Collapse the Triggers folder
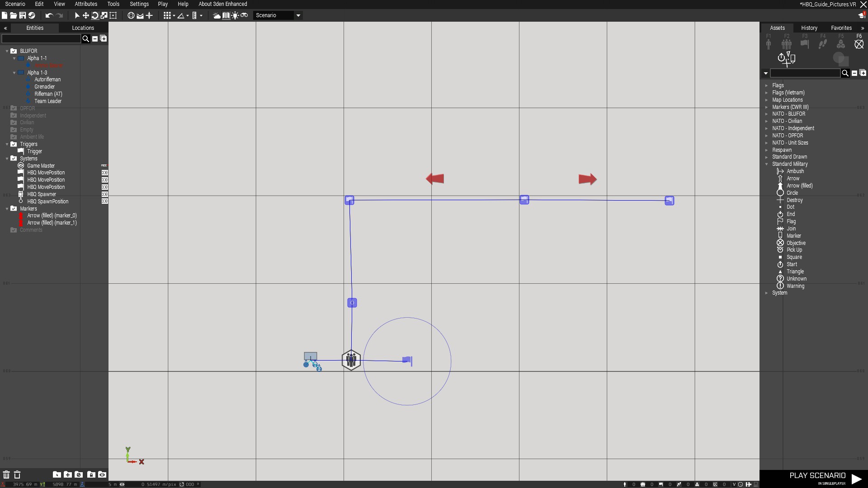This screenshot has height=488, width=868. tap(7, 145)
